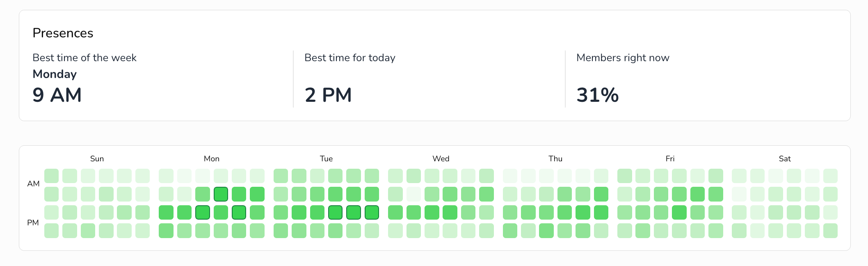Select the Thursday 6 PM heatmap cell
This screenshot has width=868, height=266.
tap(510, 231)
